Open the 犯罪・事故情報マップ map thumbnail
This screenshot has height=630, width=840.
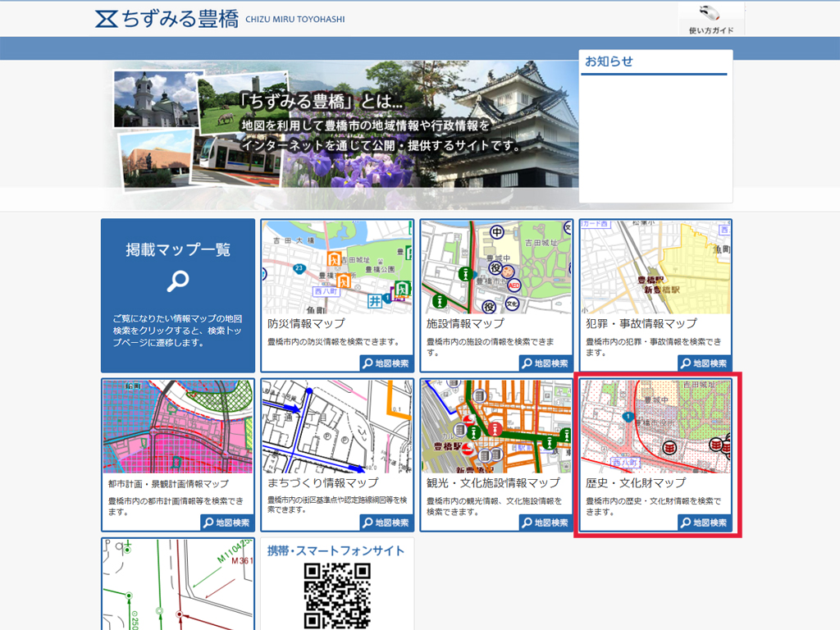tap(655, 267)
